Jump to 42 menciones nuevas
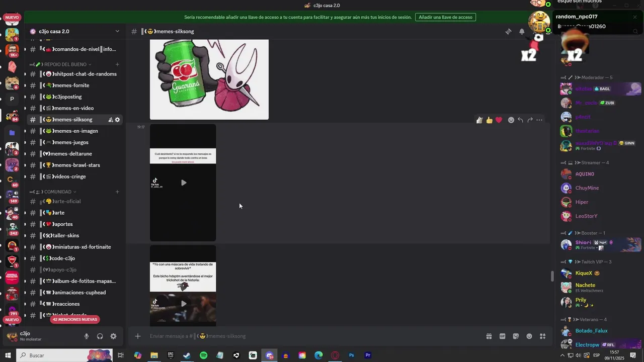 click(75, 319)
